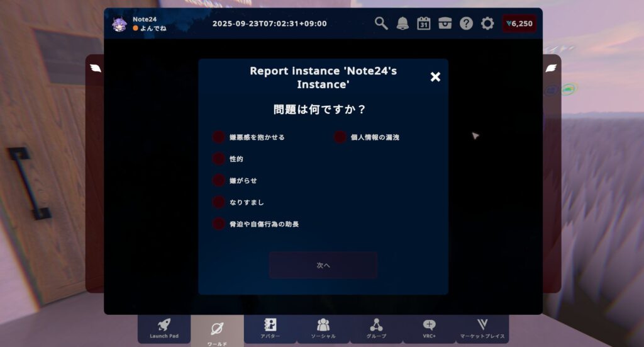This screenshot has height=347, width=644.
Task: Open the ソーシャル tab
Action: 323,329
